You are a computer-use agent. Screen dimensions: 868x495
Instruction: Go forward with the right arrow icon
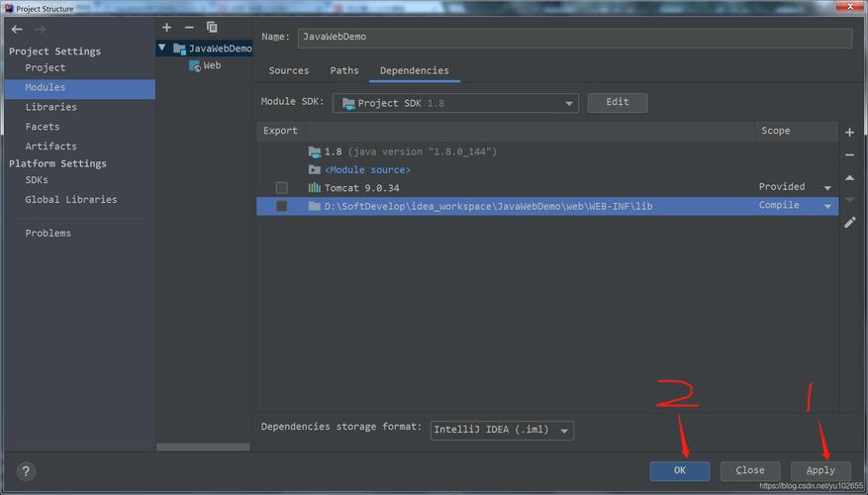40,30
